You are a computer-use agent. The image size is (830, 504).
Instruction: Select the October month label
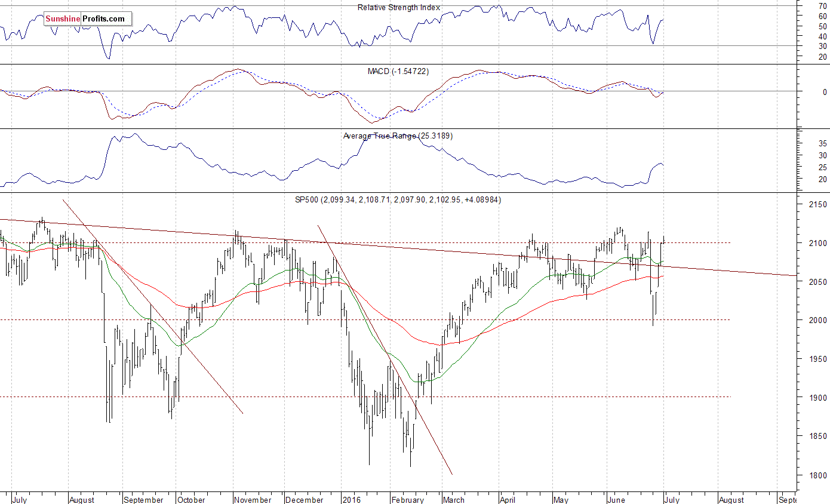(x=192, y=500)
